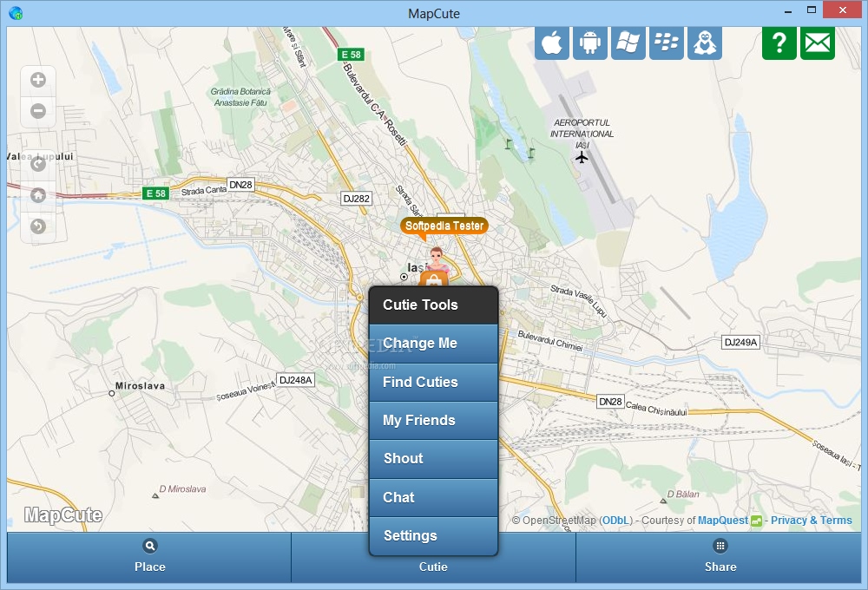Click Bulevardul Chimiei street label
Image resolution: width=868 pixels, height=590 pixels.
[x=549, y=340]
